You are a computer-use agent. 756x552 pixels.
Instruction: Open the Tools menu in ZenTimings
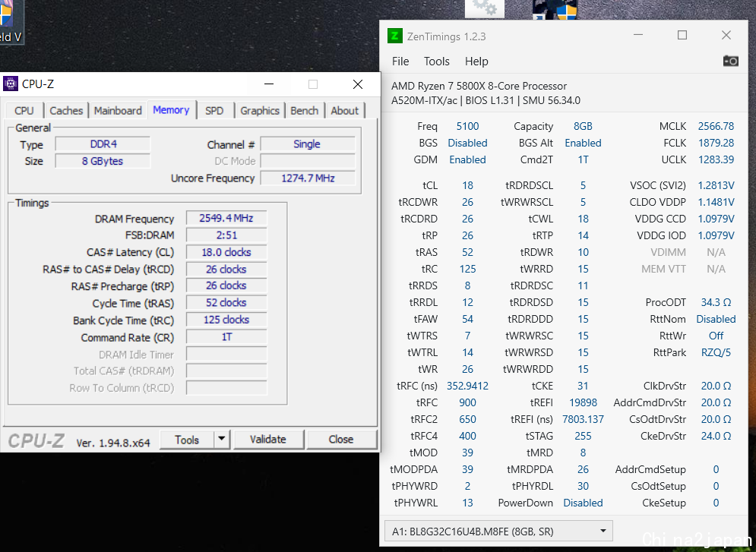pos(437,62)
